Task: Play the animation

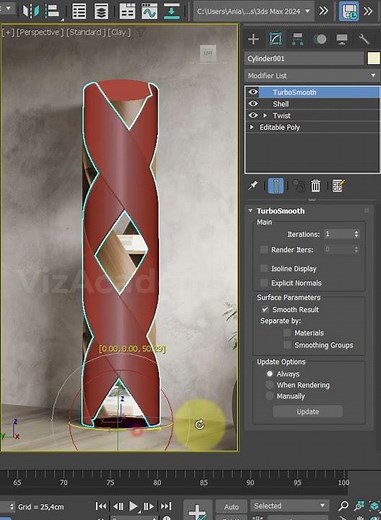Action: click(x=133, y=506)
